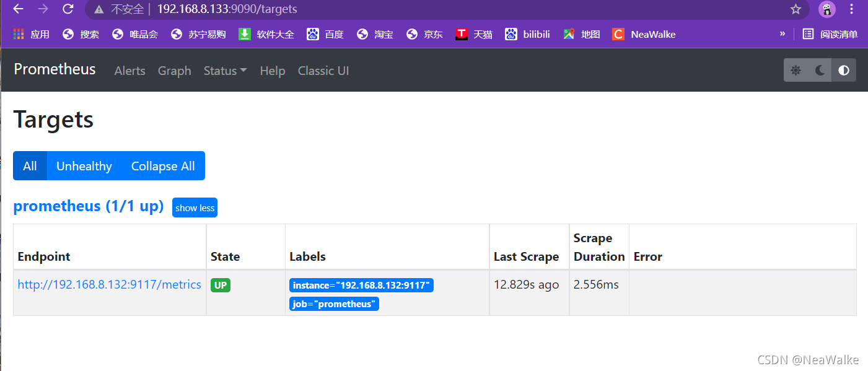Open the 软件大全 bookmark
Image resolution: width=868 pixels, height=371 pixels.
(266, 34)
